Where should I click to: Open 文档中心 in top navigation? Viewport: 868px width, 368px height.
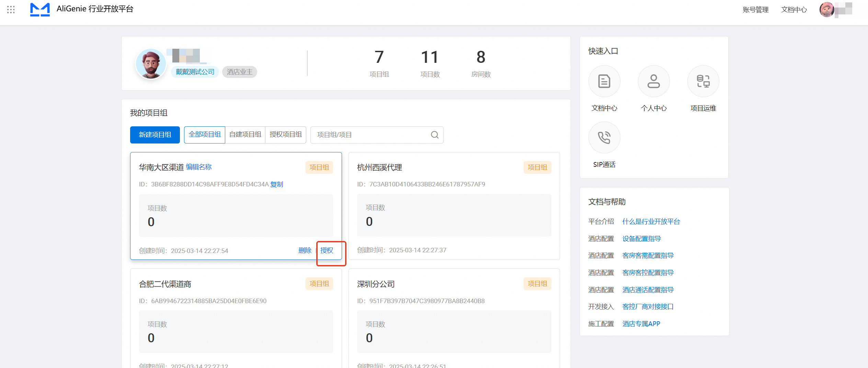[794, 10]
